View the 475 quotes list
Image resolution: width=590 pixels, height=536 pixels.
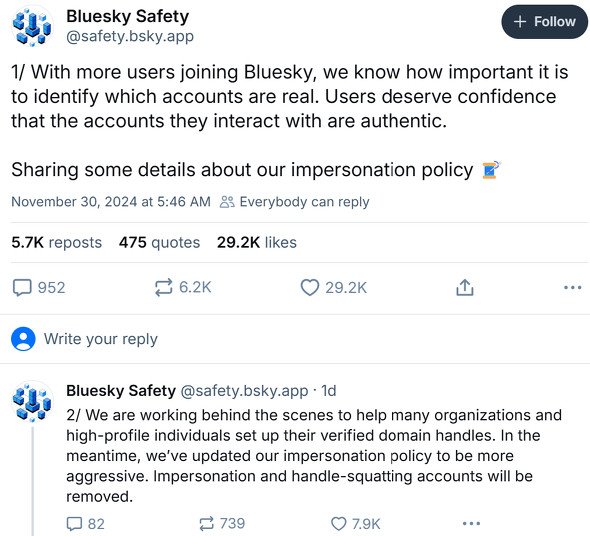pyautogui.click(x=159, y=242)
